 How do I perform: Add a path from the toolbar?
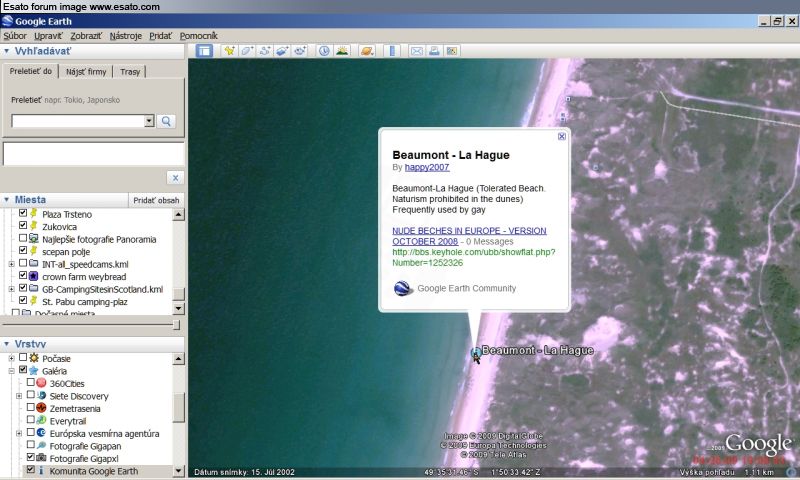[x=264, y=50]
